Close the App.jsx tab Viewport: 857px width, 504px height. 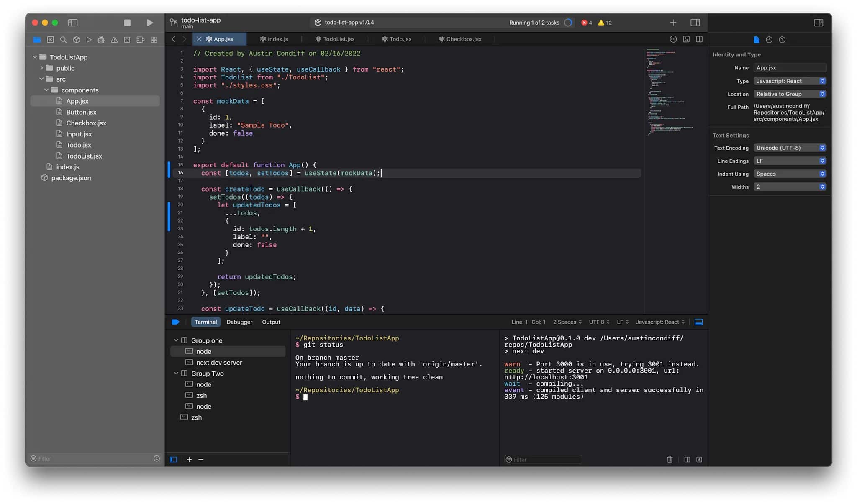(x=199, y=39)
